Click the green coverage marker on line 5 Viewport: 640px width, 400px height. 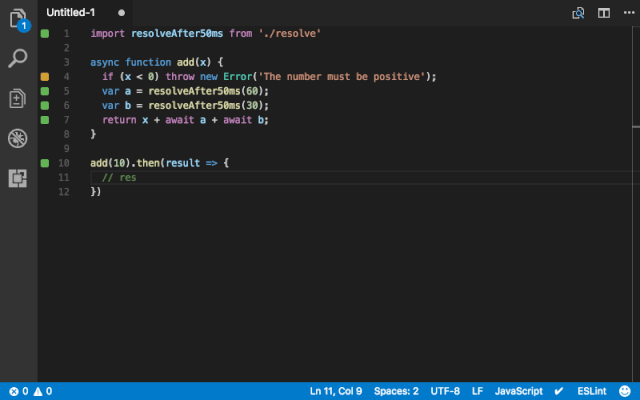coord(45,91)
